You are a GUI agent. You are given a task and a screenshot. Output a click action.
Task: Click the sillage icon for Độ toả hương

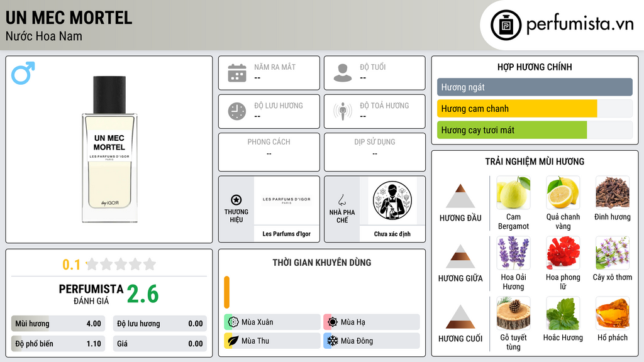tap(343, 111)
